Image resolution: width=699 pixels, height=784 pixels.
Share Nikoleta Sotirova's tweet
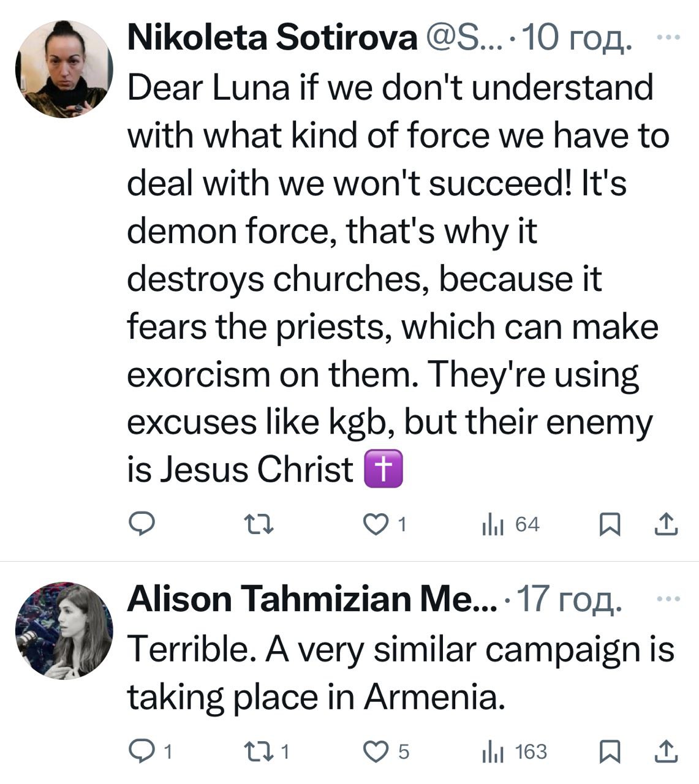[x=666, y=524]
